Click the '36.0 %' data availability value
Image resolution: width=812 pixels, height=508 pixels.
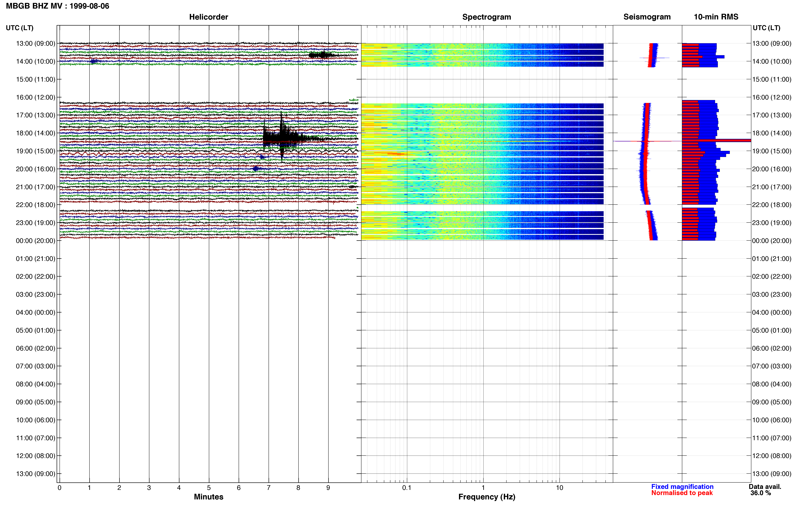point(761,493)
